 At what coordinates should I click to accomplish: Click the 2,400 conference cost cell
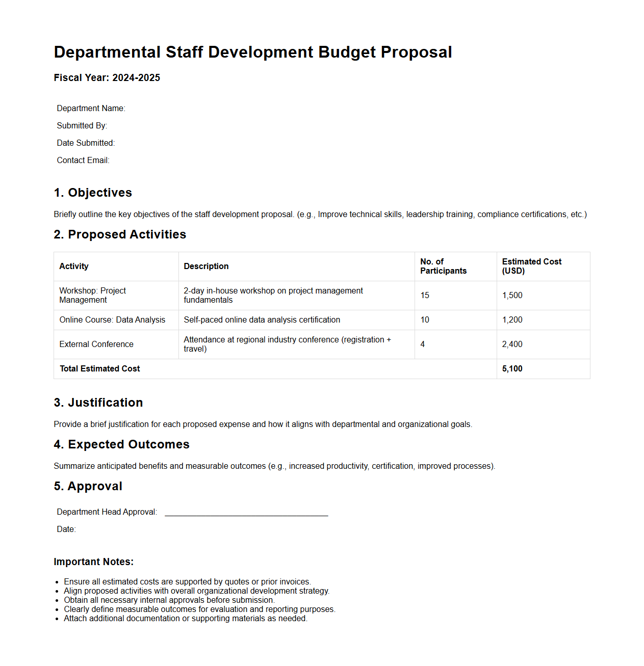point(512,344)
